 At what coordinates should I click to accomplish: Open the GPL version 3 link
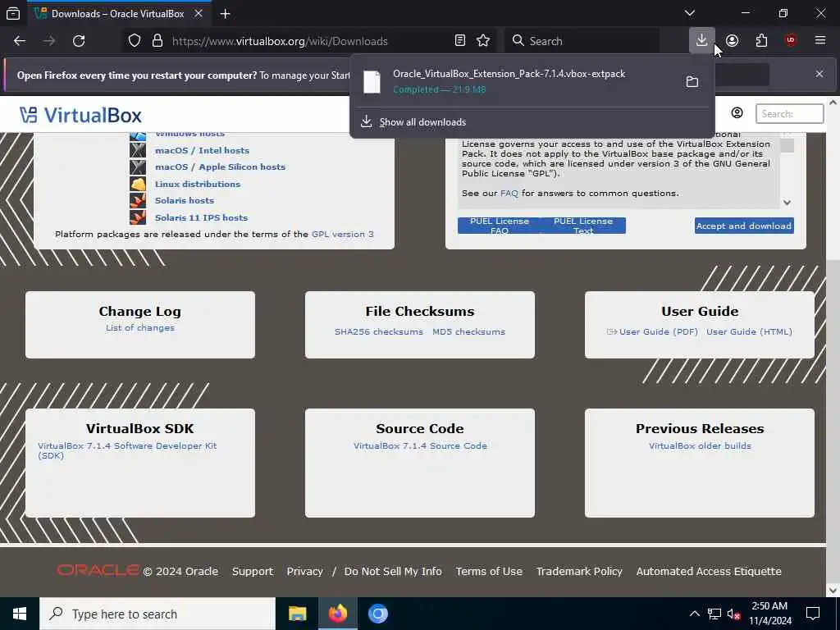tap(343, 234)
